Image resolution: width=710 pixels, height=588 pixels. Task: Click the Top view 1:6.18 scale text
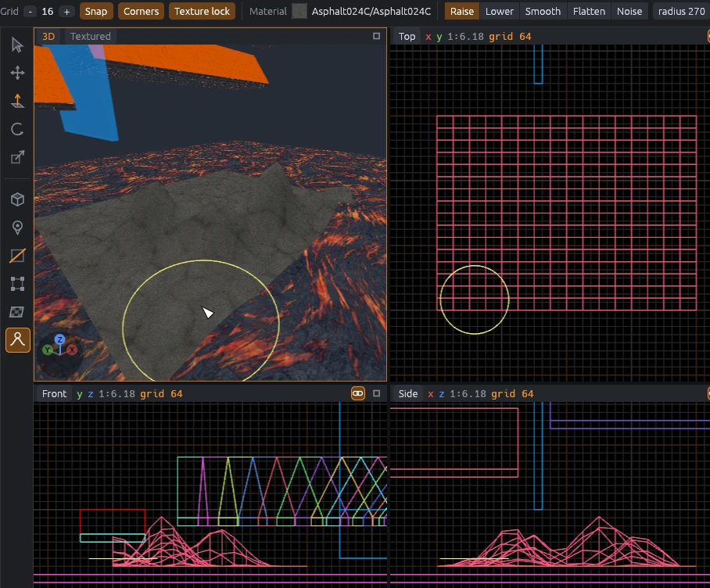pyautogui.click(x=465, y=36)
